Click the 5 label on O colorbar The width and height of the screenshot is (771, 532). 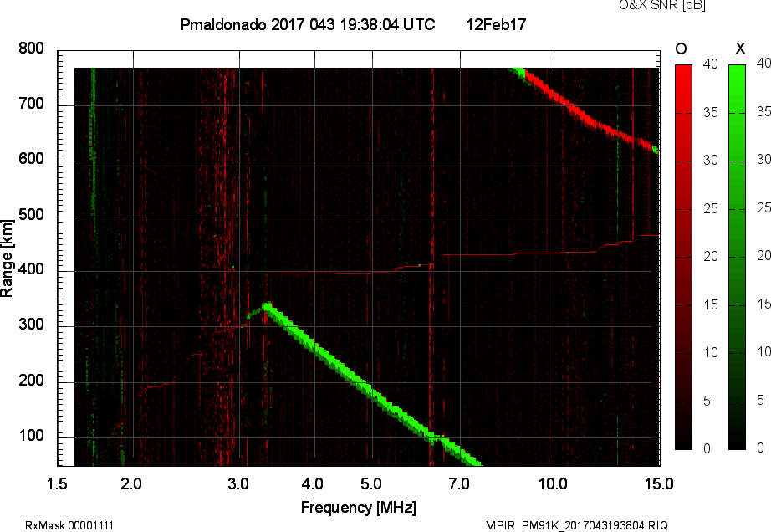click(707, 402)
